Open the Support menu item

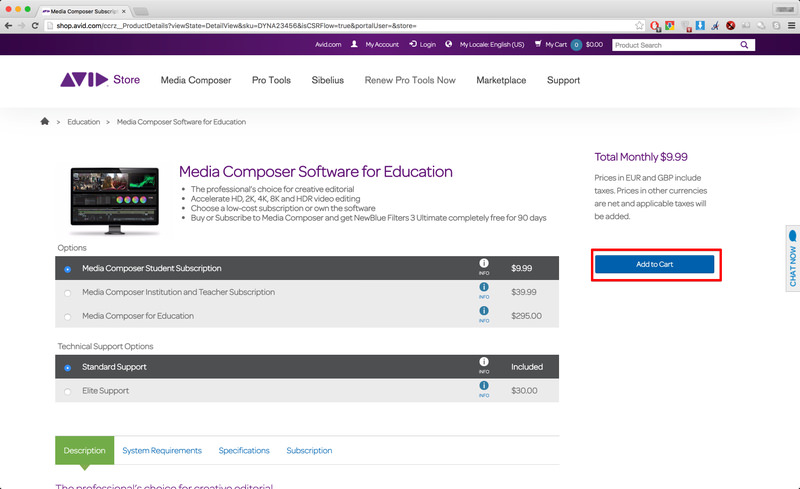563,80
